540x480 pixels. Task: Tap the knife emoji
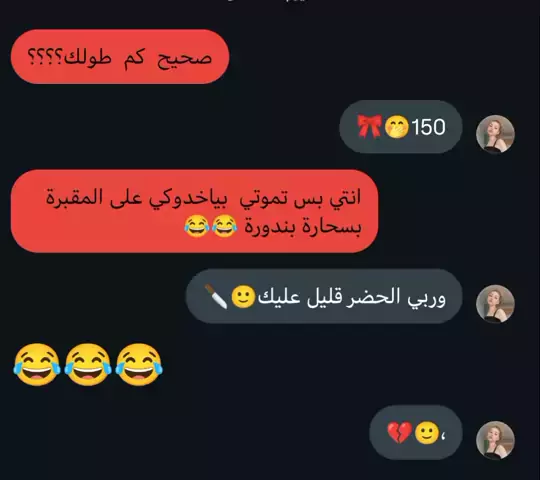[x=216, y=296]
